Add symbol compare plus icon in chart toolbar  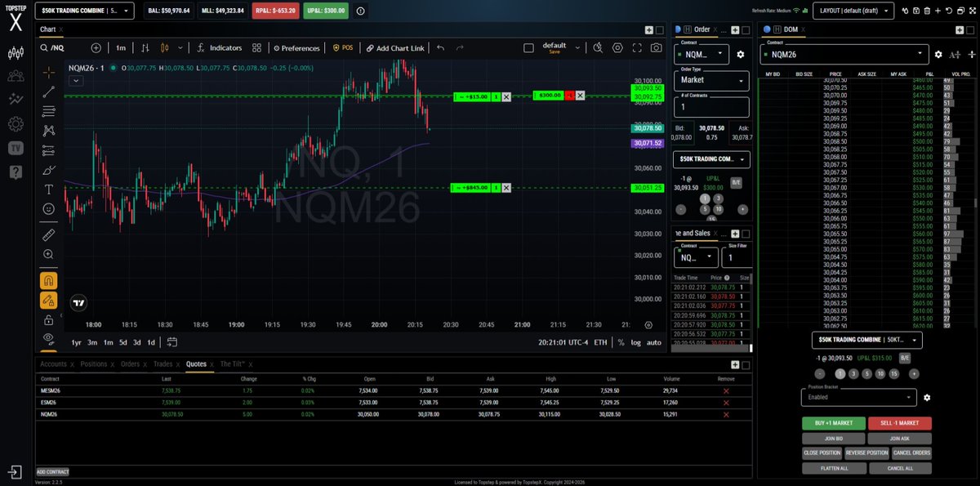pos(96,48)
